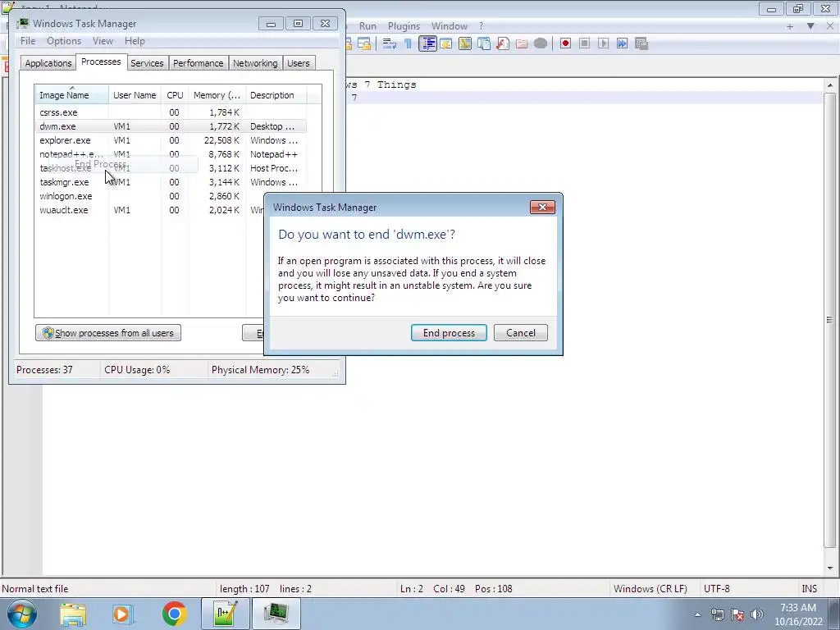This screenshot has width=840, height=630.
Task: Switch to the Users tab
Action: tap(299, 63)
